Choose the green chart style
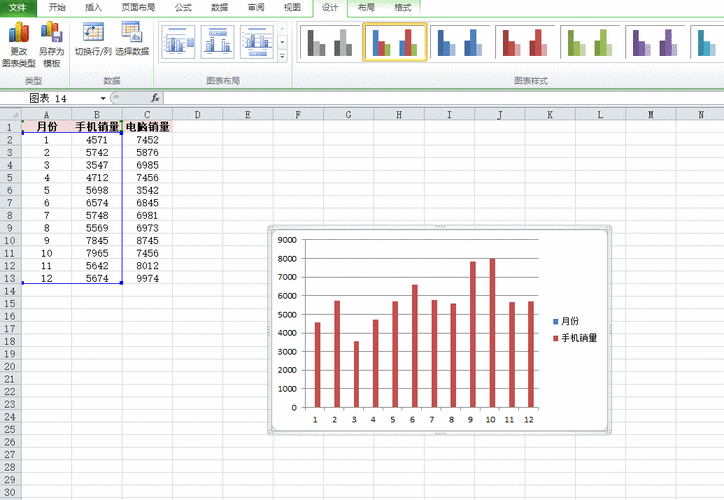The height and width of the screenshot is (500, 724). pyautogui.click(x=590, y=43)
